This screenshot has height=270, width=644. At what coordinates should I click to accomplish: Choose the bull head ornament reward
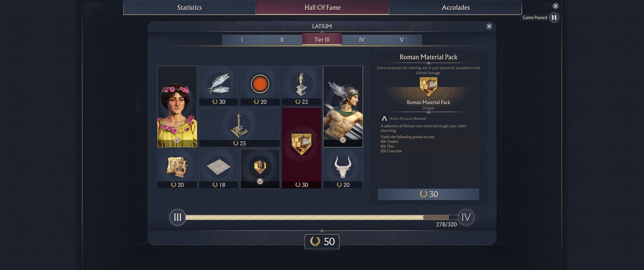pos(343,169)
